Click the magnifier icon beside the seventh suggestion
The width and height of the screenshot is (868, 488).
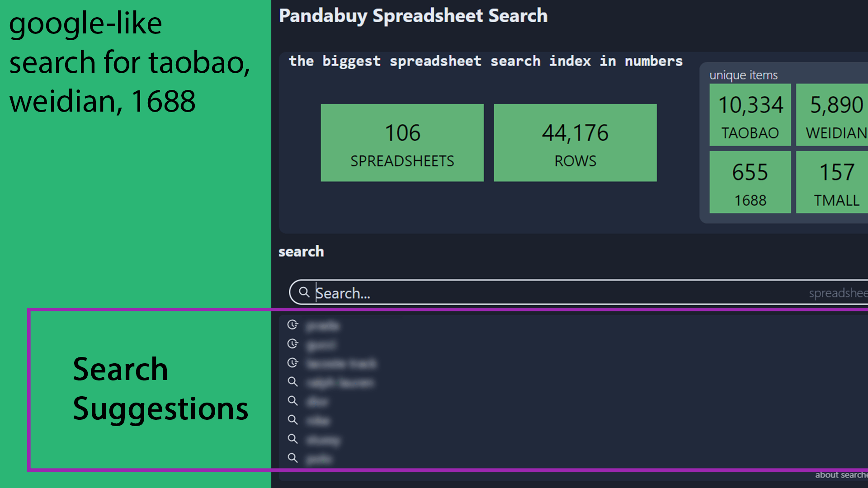[x=293, y=439]
